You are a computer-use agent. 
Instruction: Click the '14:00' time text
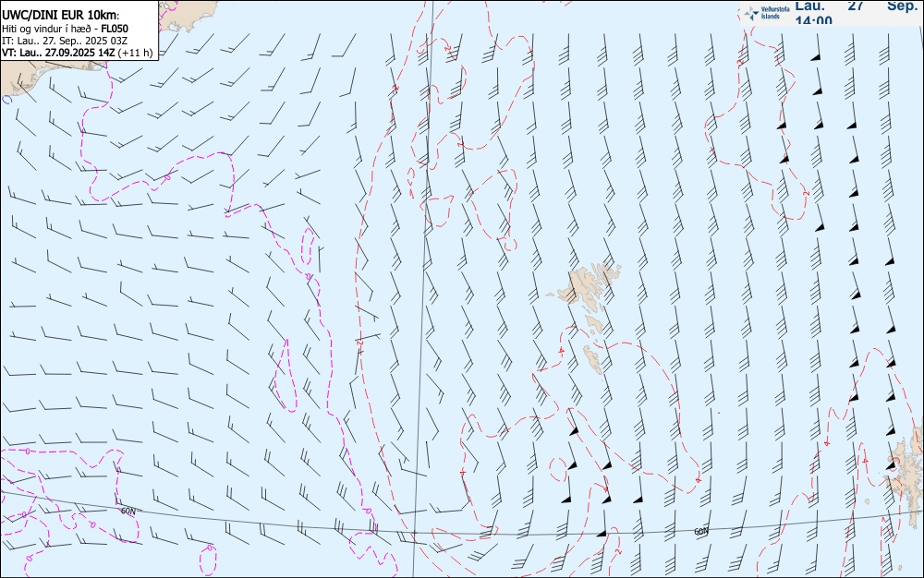pos(813,20)
